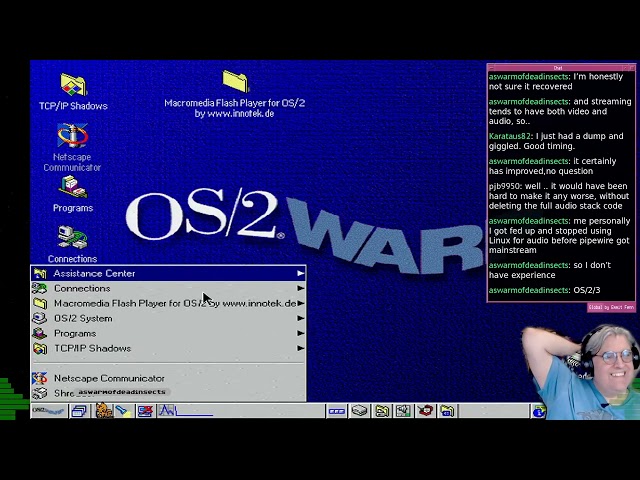Click the Connections menu item icon

click(40, 289)
